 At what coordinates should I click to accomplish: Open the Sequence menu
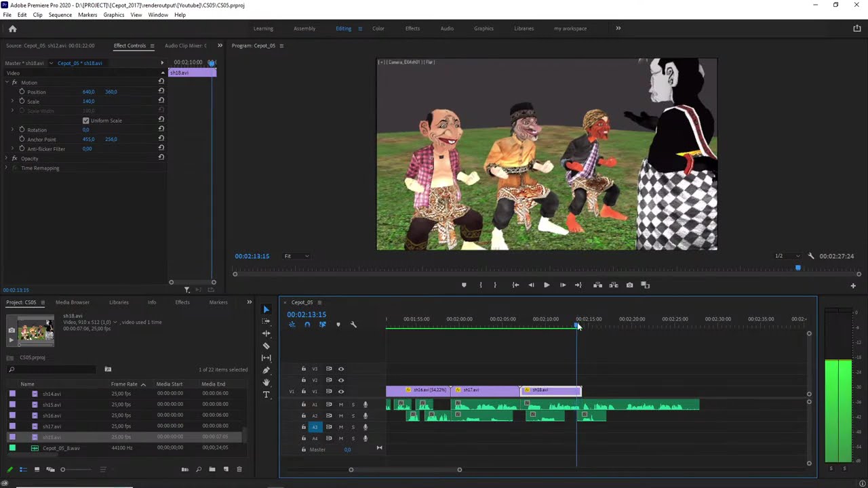coord(60,15)
